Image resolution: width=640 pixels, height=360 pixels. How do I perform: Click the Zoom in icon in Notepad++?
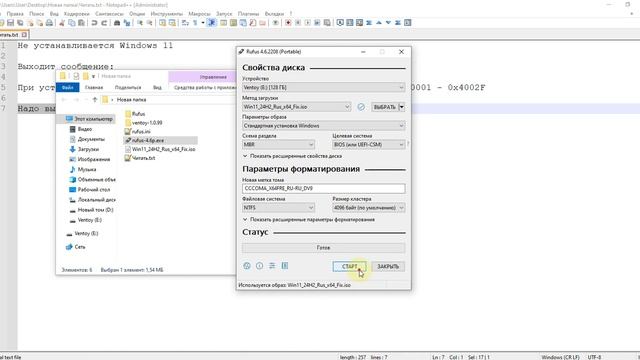pos(140,23)
